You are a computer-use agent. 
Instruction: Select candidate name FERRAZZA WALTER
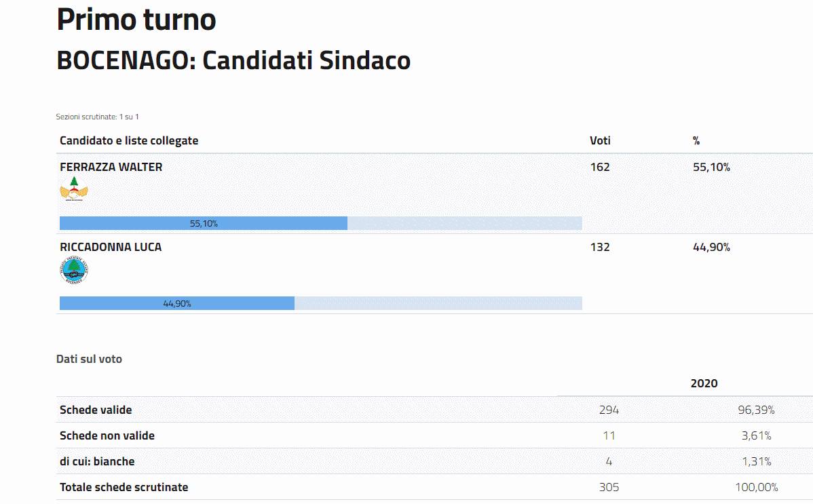click(x=111, y=167)
